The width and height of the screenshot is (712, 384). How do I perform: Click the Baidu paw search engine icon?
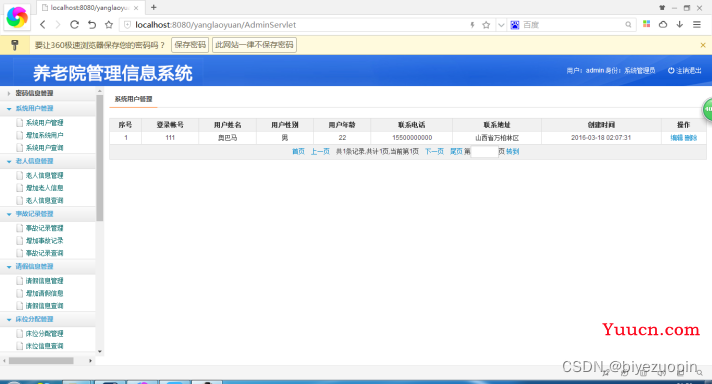pos(514,25)
